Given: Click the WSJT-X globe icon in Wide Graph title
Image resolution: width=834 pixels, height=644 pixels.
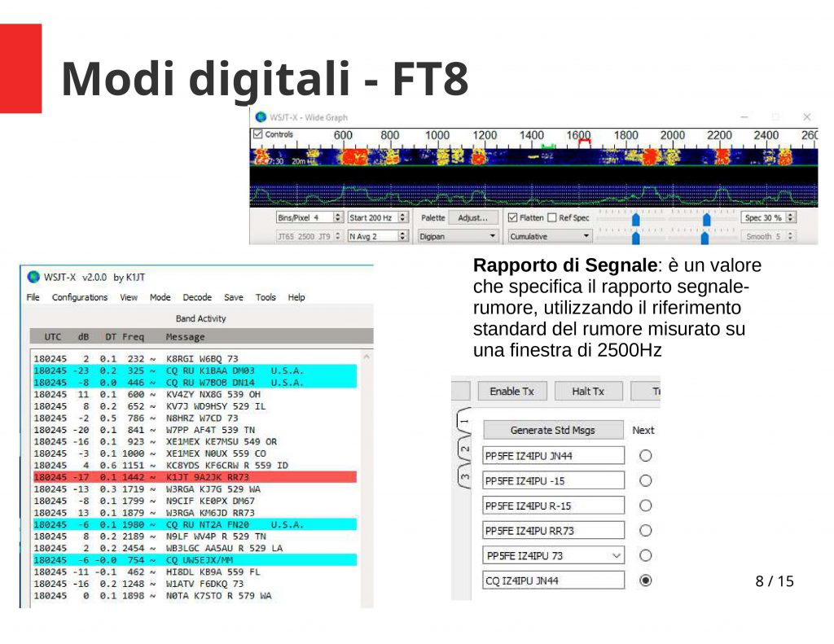Looking at the screenshot, I should point(261,117).
